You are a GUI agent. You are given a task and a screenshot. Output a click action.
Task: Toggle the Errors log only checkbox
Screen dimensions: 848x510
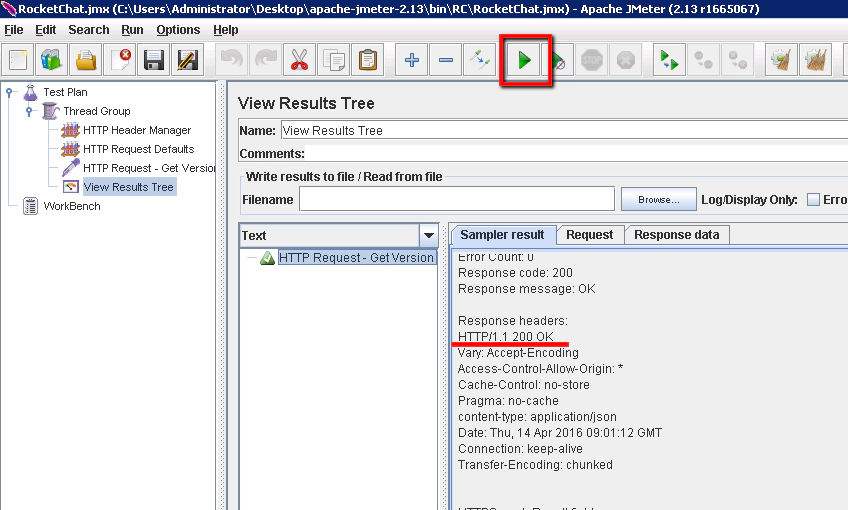coord(813,200)
